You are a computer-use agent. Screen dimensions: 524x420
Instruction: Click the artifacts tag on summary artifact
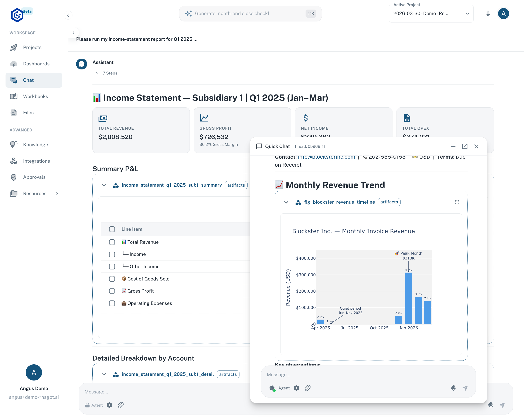click(236, 185)
